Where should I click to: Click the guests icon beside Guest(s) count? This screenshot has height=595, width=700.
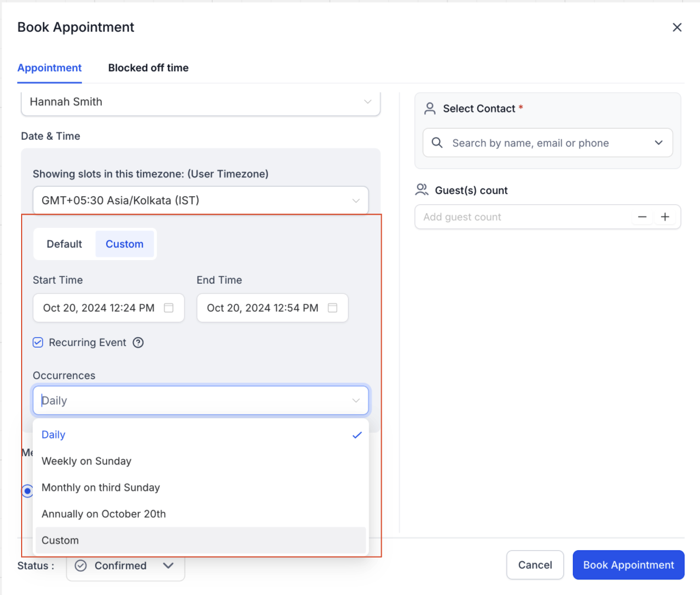pyautogui.click(x=422, y=190)
